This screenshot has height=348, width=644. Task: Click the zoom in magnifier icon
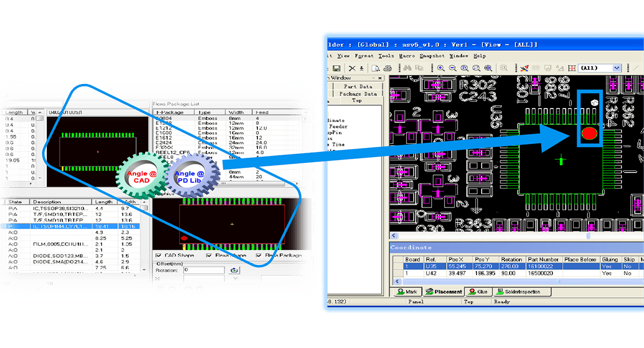(441, 68)
